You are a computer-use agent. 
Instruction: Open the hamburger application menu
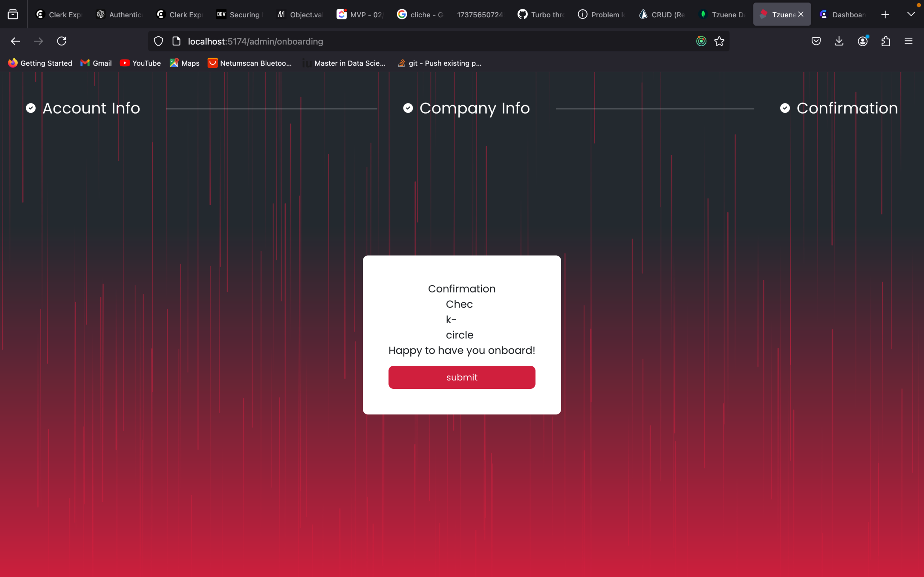(x=908, y=41)
